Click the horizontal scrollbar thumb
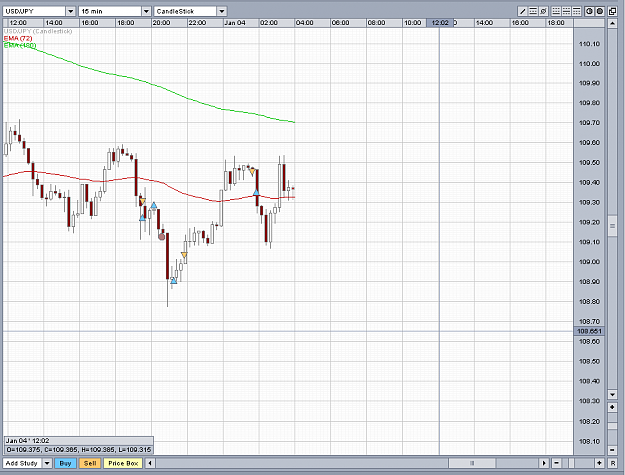 (x=472, y=463)
